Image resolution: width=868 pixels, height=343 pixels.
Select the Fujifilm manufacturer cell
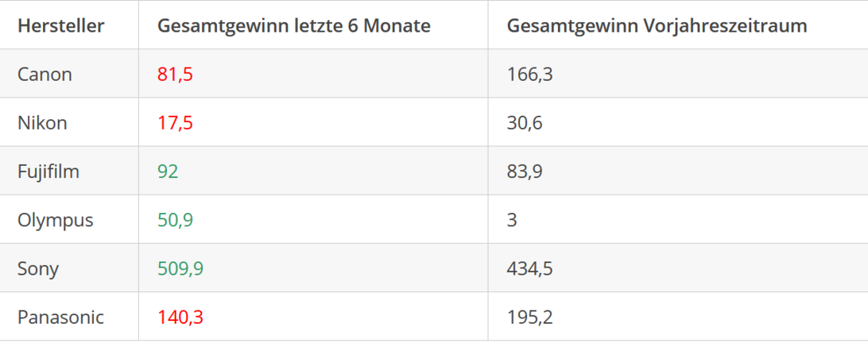point(48,171)
